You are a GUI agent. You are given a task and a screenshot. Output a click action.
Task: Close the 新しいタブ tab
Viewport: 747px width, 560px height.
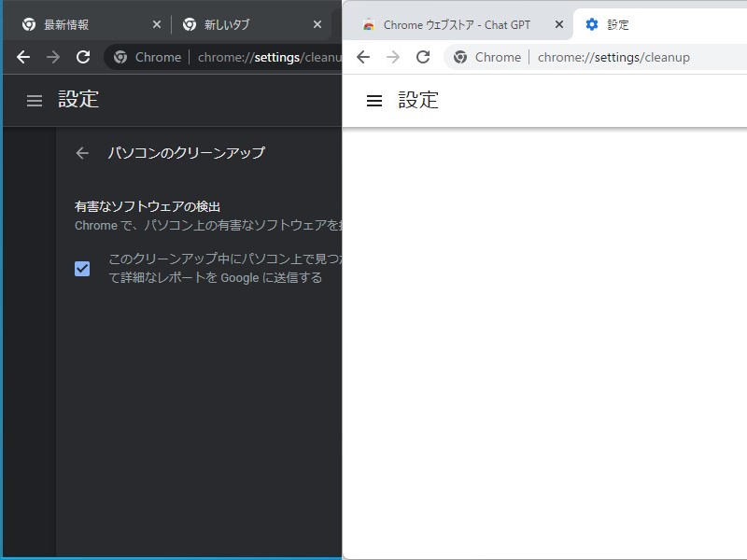click(x=317, y=23)
